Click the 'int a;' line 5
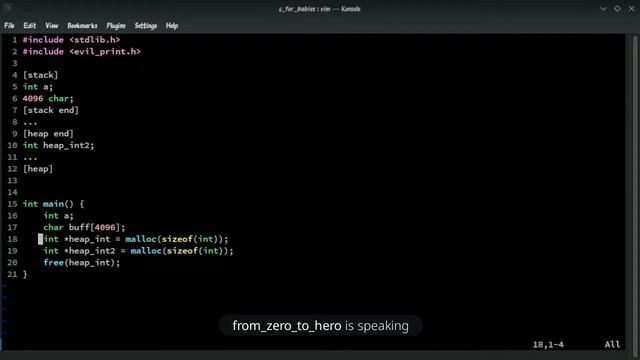 38,87
